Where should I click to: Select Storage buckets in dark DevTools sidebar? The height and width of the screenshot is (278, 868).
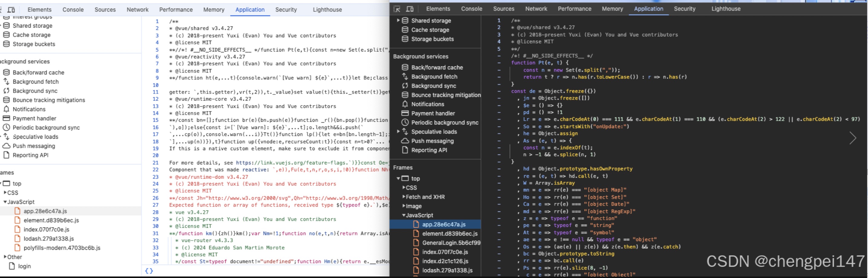(432, 39)
